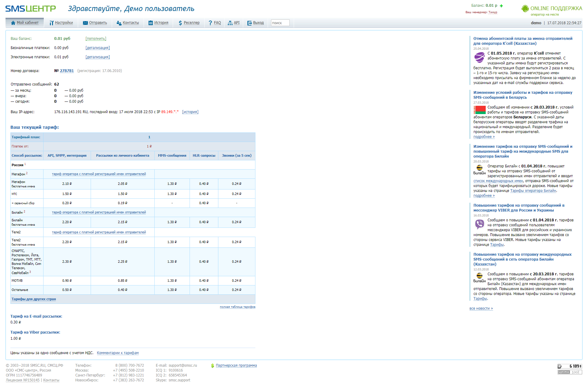Click the dollar icon by Партнерская программа

(213, 366)
